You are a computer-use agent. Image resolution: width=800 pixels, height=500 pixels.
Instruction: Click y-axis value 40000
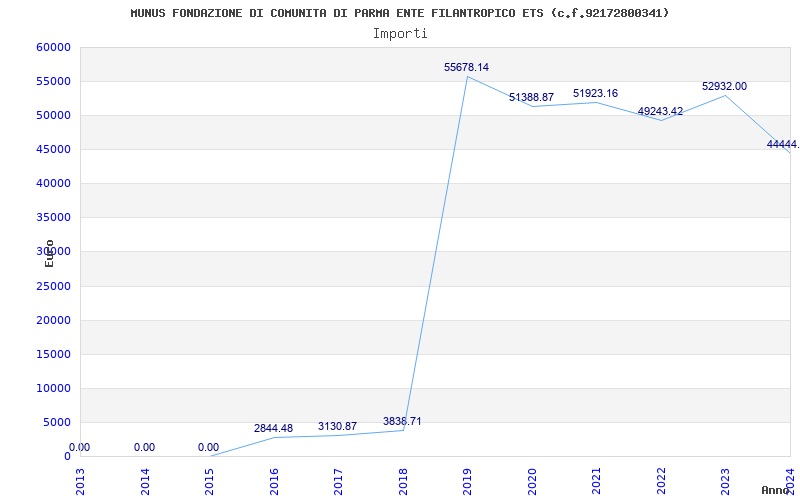coord(53,184)
